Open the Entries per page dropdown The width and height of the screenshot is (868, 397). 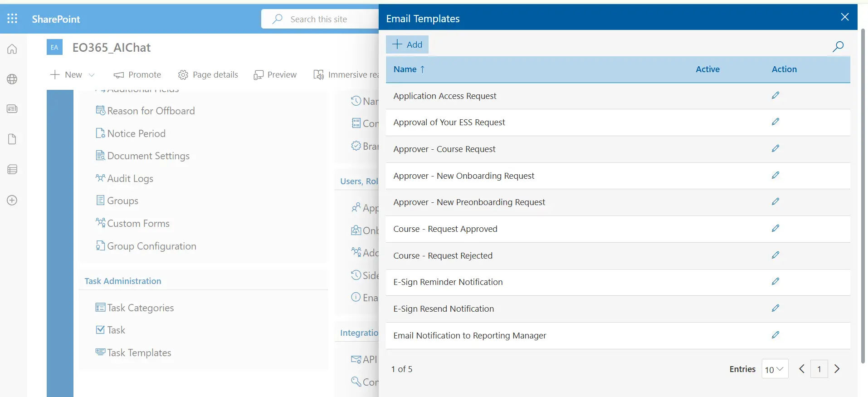point(775,369)
